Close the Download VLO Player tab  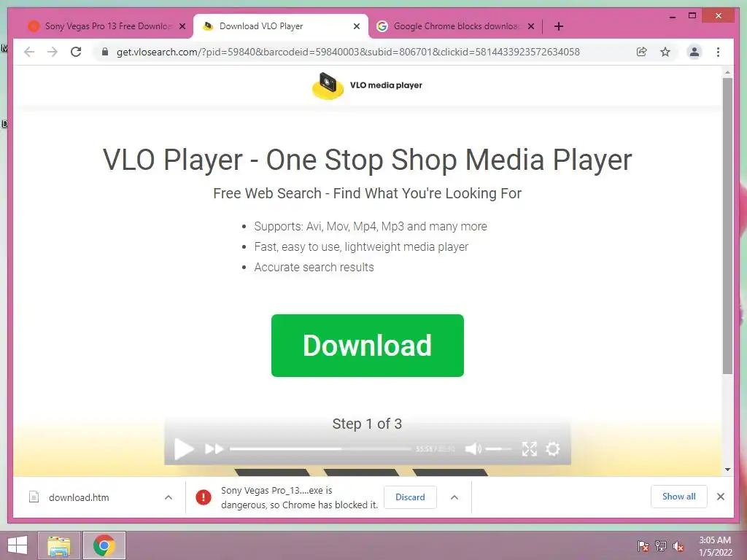(x=356, y=26)
